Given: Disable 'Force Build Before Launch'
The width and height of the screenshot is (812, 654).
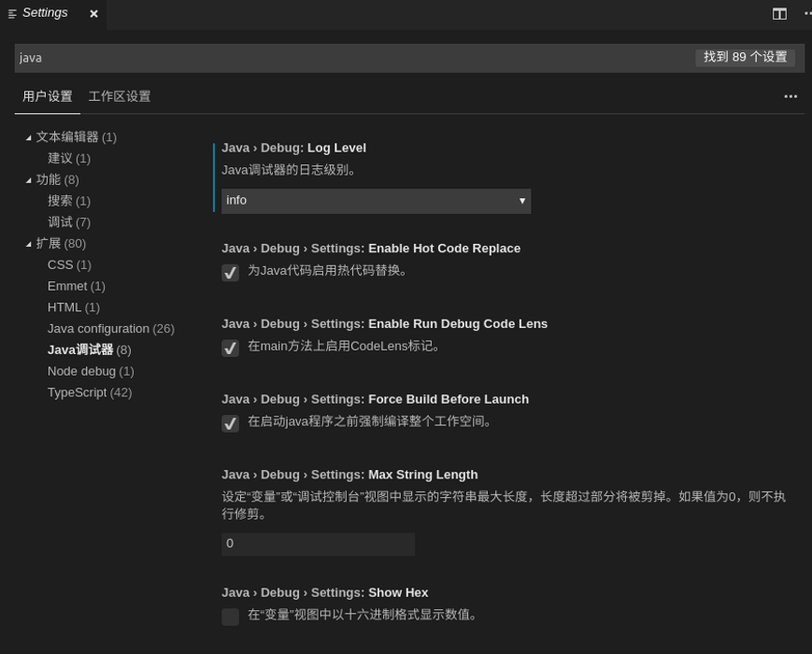Looking at the screenshot, I should [x=230, y=423].
